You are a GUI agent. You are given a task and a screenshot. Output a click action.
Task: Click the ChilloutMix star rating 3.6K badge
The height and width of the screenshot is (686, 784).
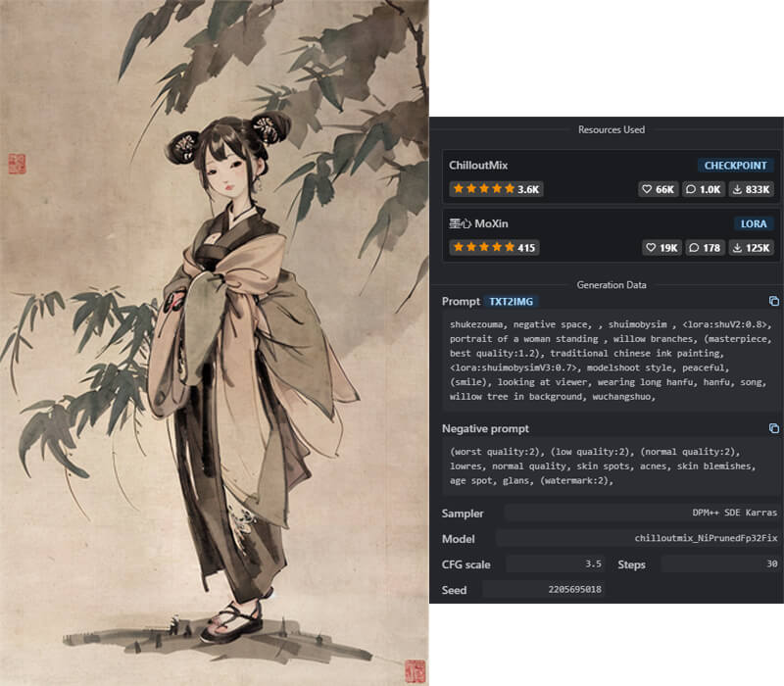pos(496,189)
